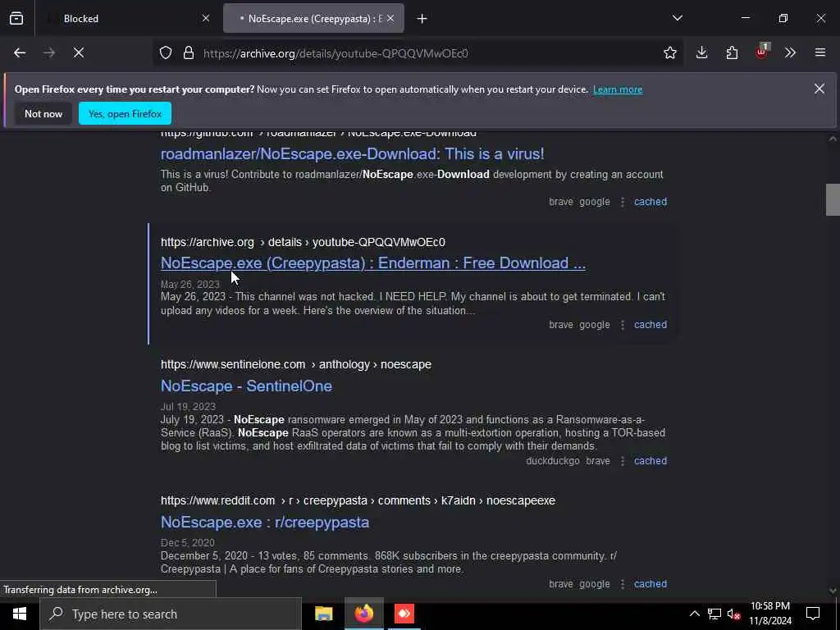Click 'Dec 5, 2020' date text
This screenshot has height=630, width=840.
tap(188, 543)
